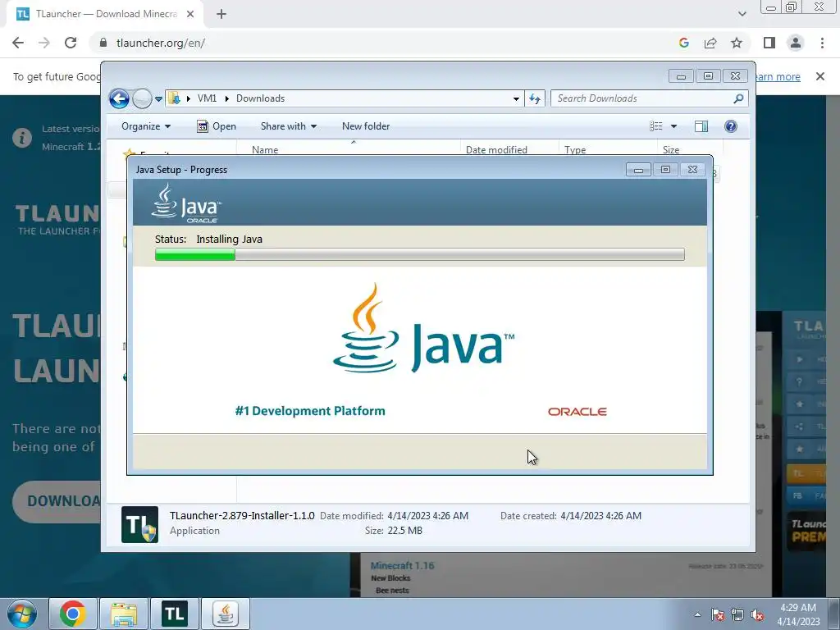840x630 pixels.
Task: Click New folder in Explorer
Action: click(366, 126)
